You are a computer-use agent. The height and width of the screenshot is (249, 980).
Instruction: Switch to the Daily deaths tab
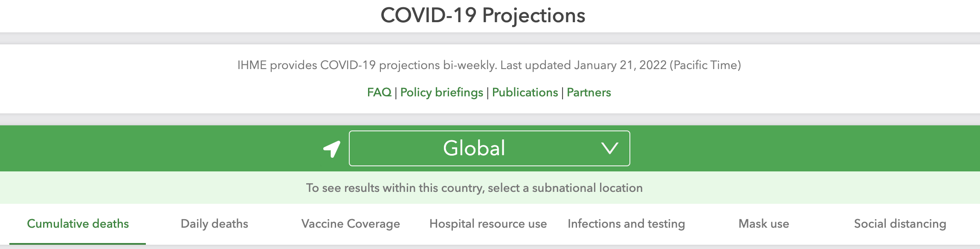[x=214, y=224]
